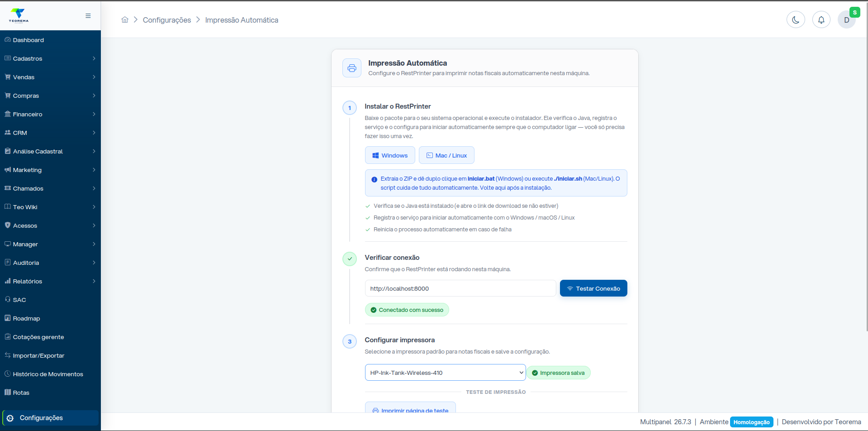Collapse the sidebar hamburger menu
Image resolution: width=868 pixels, height=431 pixels.
click(88, 16)
